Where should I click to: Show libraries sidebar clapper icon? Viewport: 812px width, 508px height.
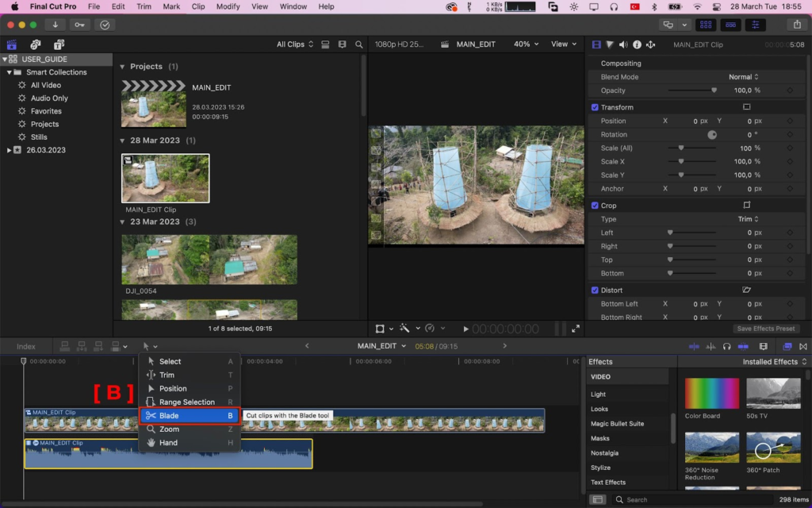[11, 44]
